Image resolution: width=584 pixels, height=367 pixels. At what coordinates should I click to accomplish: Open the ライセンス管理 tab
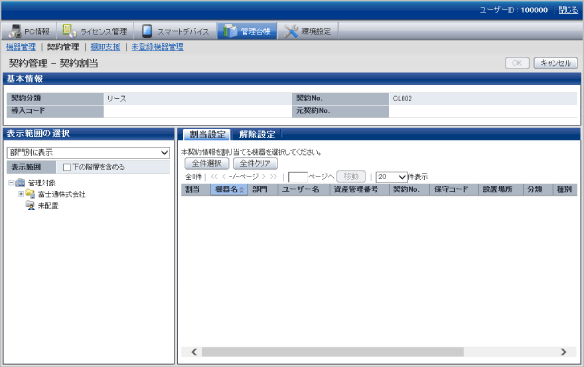pos(95,31)
